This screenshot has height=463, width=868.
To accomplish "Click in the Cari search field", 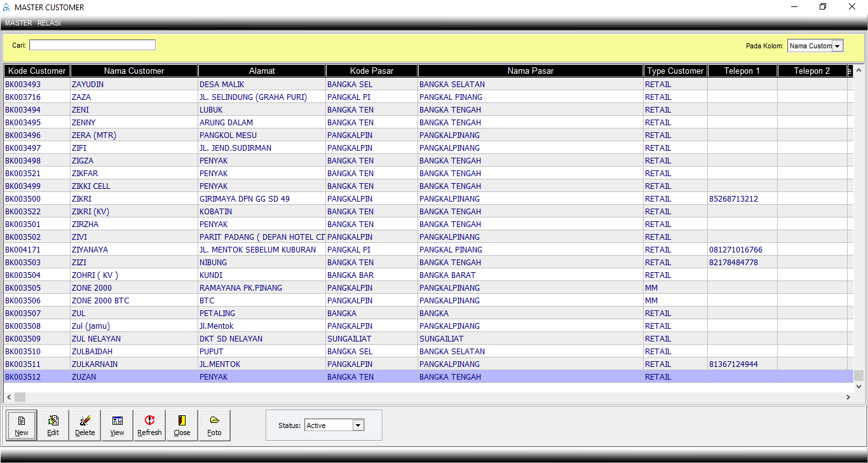I will (x=92, y=45).
